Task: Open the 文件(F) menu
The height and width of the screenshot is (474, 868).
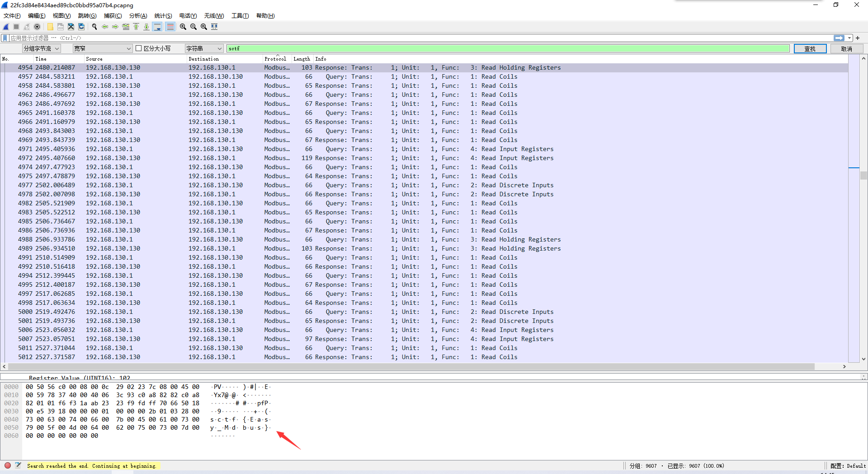Action: click(12, 16)
